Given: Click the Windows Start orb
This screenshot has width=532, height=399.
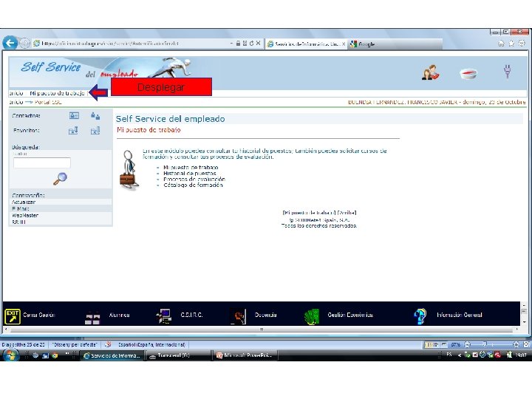Looking at the screenshot, I should pyautogui.click(x=10, y=355).
